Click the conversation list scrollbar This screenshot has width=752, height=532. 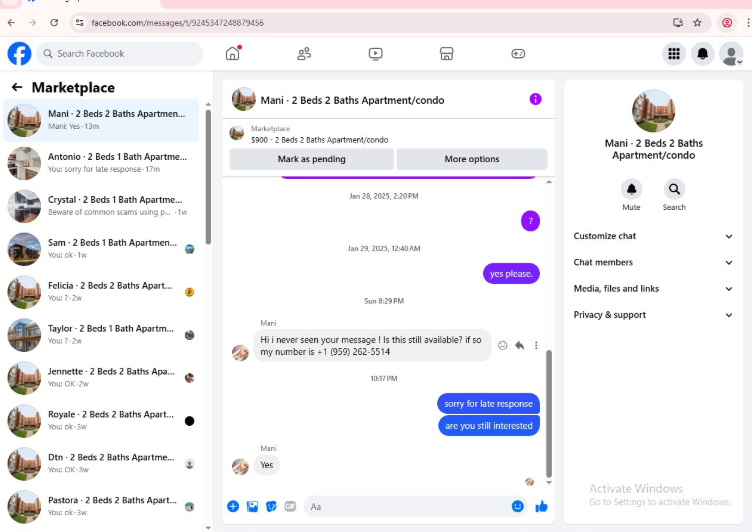pyautogui.click(x=208, y=177)
